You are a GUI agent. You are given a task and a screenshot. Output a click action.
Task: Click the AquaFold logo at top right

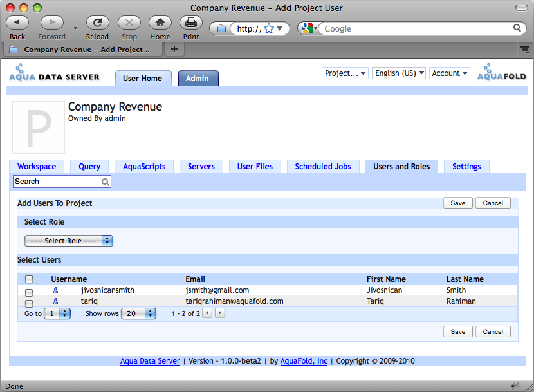pyautogui.click(x=502, y=72)
